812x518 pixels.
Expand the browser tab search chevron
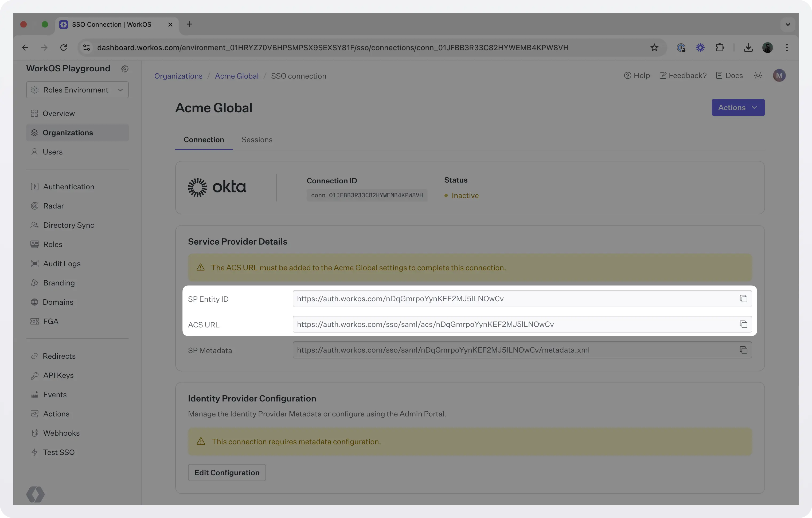[x=788, y=24]
